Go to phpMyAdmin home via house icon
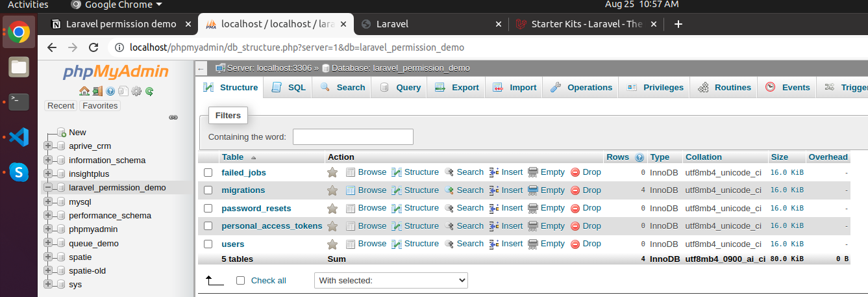868x297 pixels. pos(84,91)
